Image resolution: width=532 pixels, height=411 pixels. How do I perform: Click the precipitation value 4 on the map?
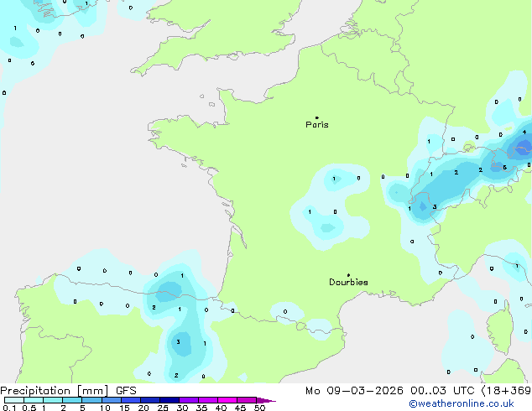[x=524, y=132]
